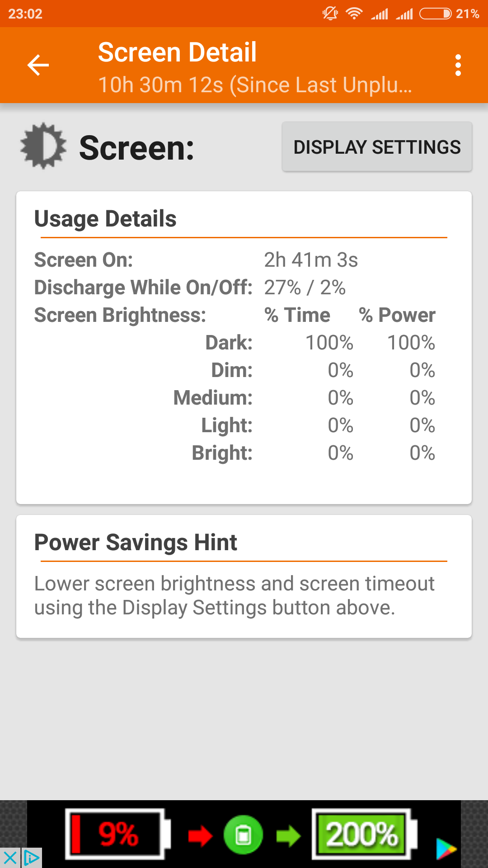Tap the 9% red battery ad image
Screen dimensions: 488x868
click(117, 834)
